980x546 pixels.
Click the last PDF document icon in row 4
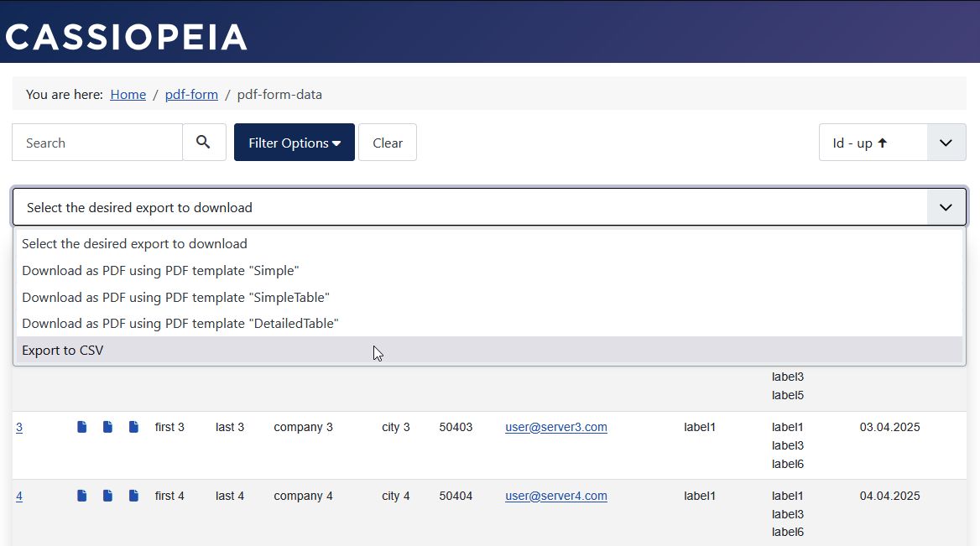tap(133, 496)
